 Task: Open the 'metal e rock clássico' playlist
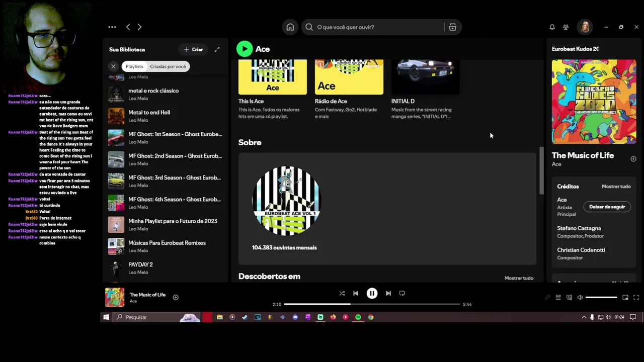pos(165,95)
